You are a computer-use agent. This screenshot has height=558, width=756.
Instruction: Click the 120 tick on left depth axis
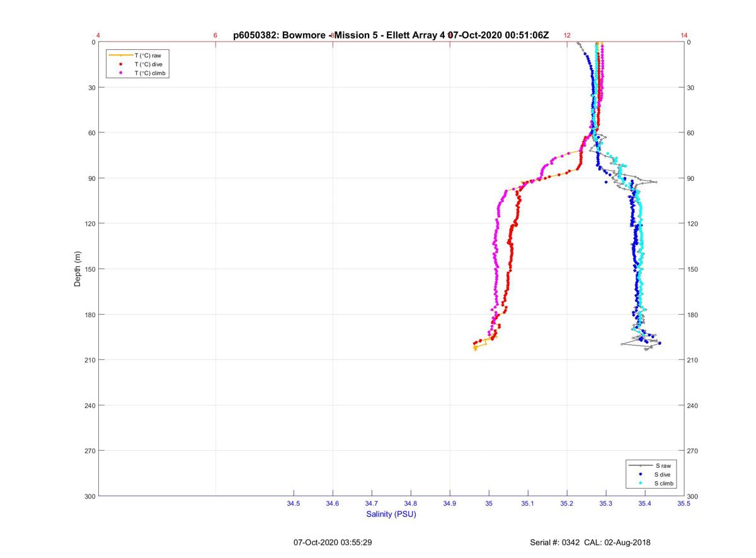89,224
